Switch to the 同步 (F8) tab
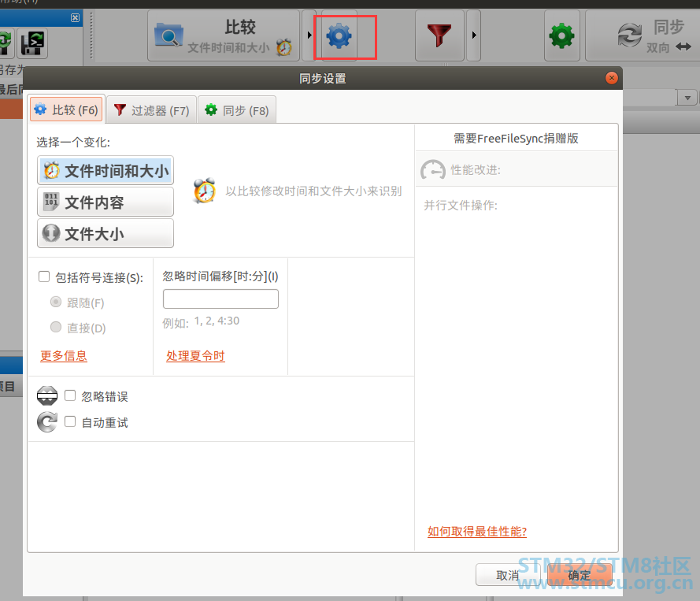This screenshot has width=700, height=601. (x=236, y=109)
